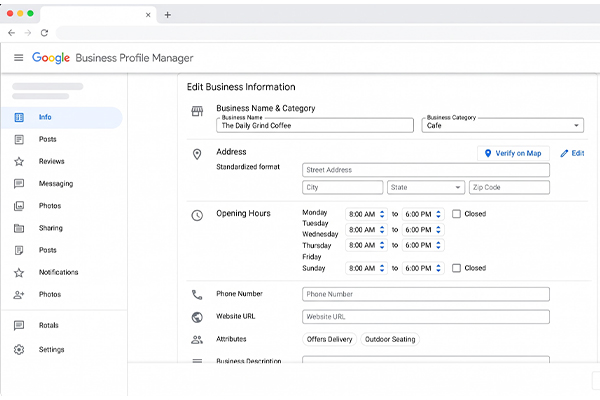The height and width of the screenshot is (400, 600).
Task: Adjust Thursday closing time 6:00 PM stepper
Action: (439, 245)
